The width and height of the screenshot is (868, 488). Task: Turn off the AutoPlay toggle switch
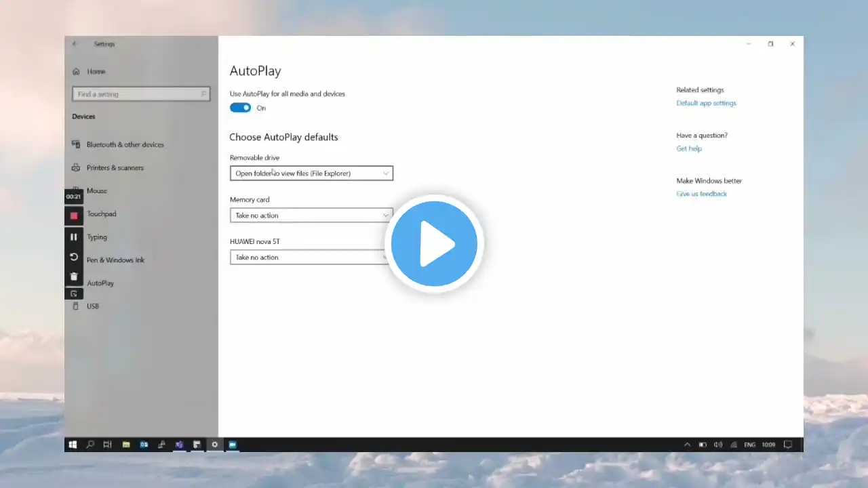pos(240,108)
